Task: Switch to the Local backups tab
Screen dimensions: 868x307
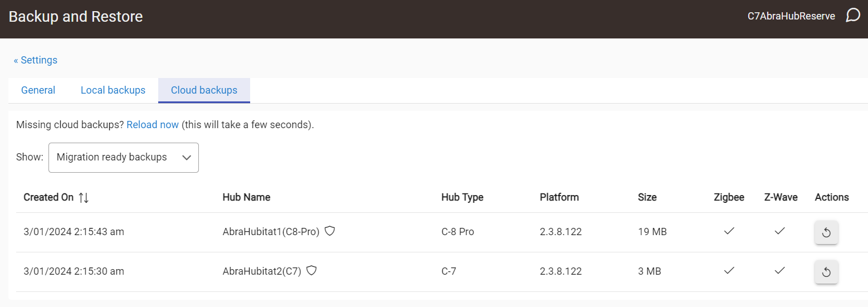Action: pos(113,90)
